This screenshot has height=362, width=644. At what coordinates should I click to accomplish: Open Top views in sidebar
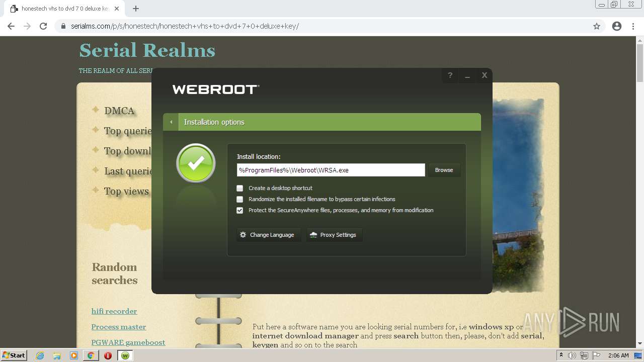tap(126, 191)
